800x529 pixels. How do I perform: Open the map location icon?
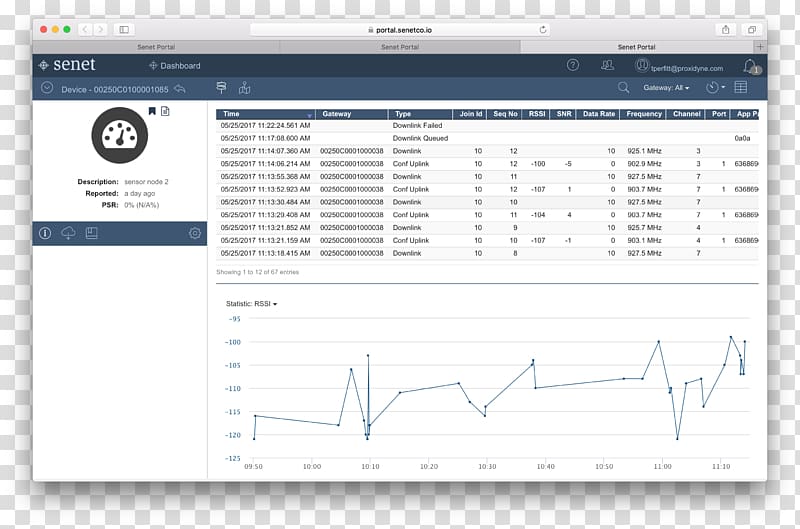pos(244,88)
